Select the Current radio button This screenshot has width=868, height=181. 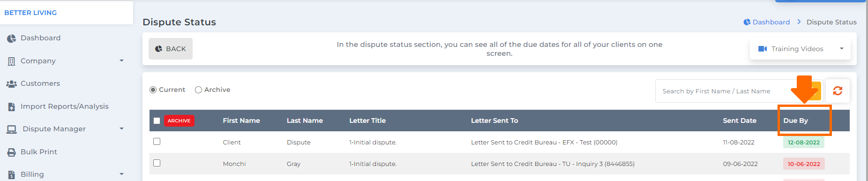point(153,90)
